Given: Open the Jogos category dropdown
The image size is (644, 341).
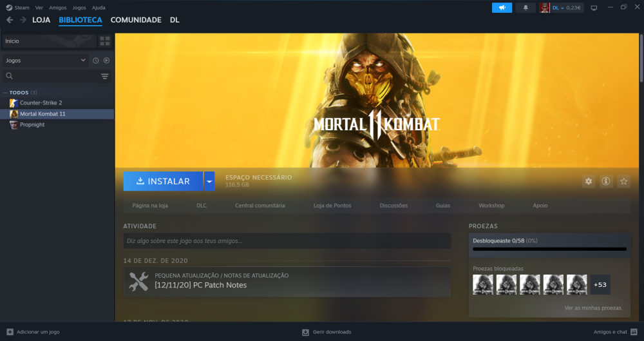Looking at the screenshot, I should tap(45, 61).
